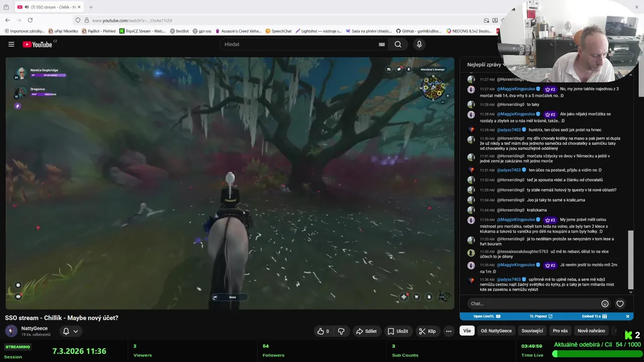Open the TripxCZ Stream bookmark
The width and height of the screenshot is (644, 362).
[142, 31]
